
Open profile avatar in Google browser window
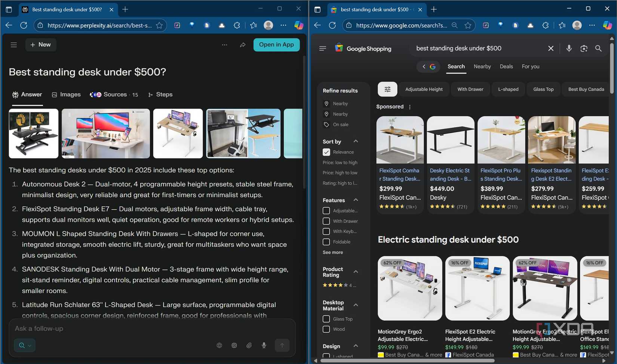tap(577, 25)
